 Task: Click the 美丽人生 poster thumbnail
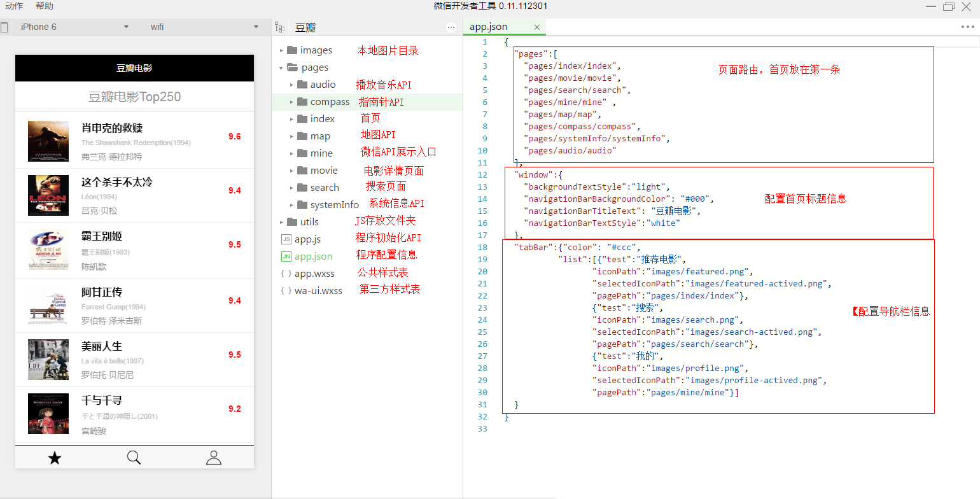[x=48, y=359]
